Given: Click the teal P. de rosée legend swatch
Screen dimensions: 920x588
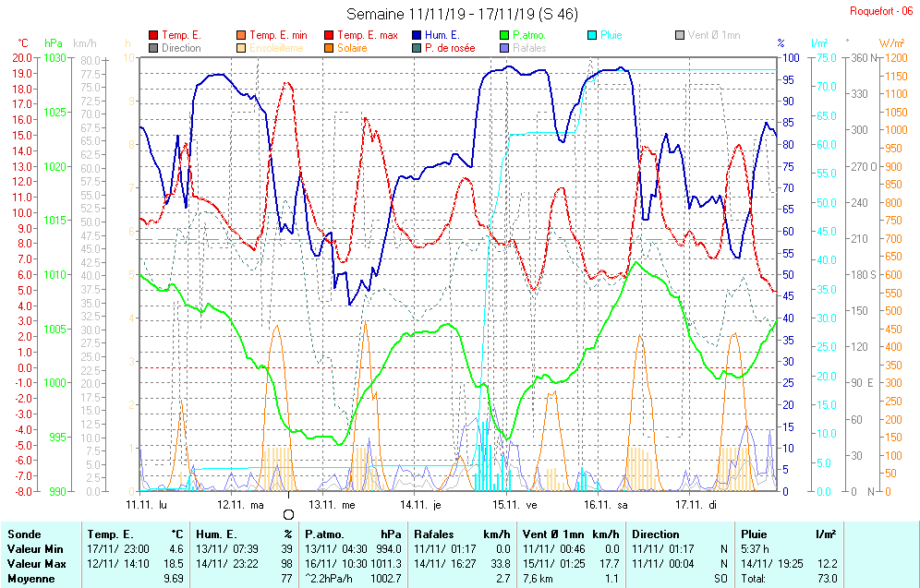Looking at the screenshot, I should 417,48.
